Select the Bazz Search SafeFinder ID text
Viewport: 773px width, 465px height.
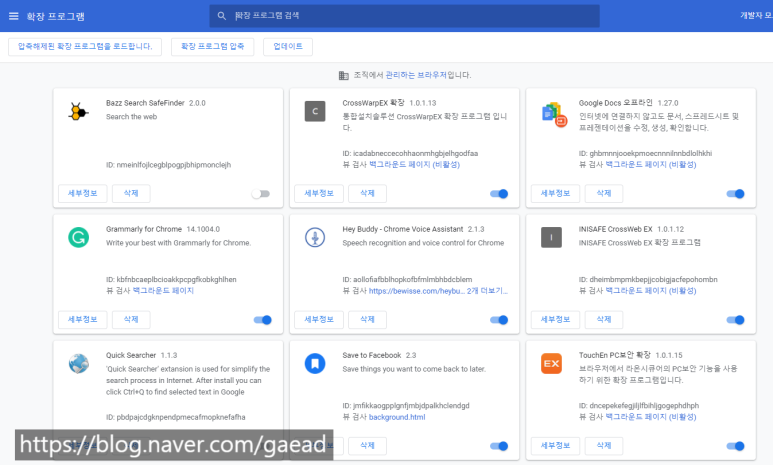tap(168, 165)
